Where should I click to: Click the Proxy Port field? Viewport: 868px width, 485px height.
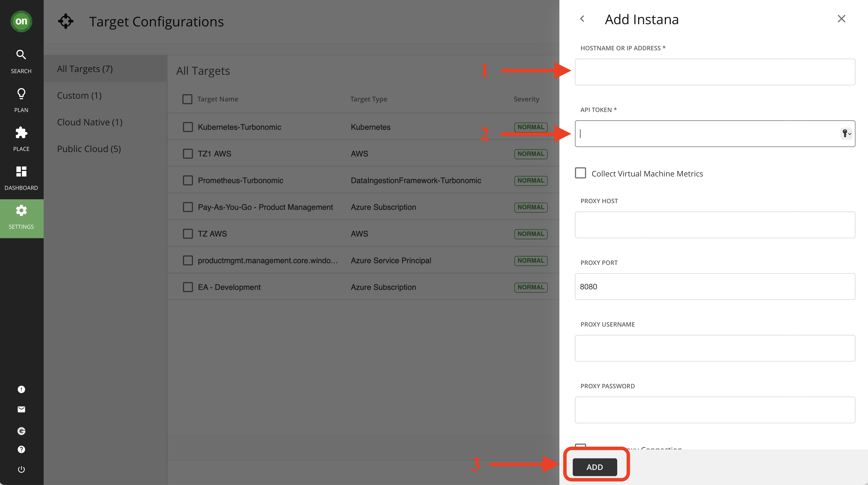(715, 287)
